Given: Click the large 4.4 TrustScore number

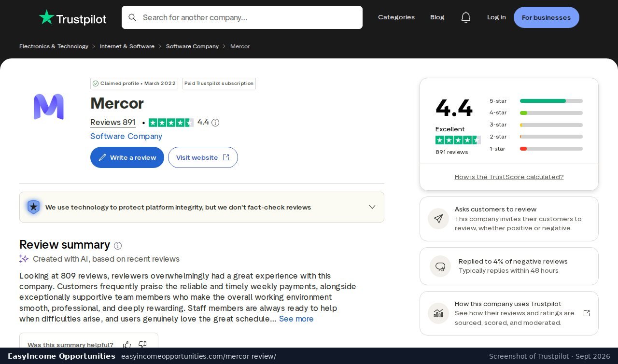Looking at the screenshot, I should [x=454, y=108].
